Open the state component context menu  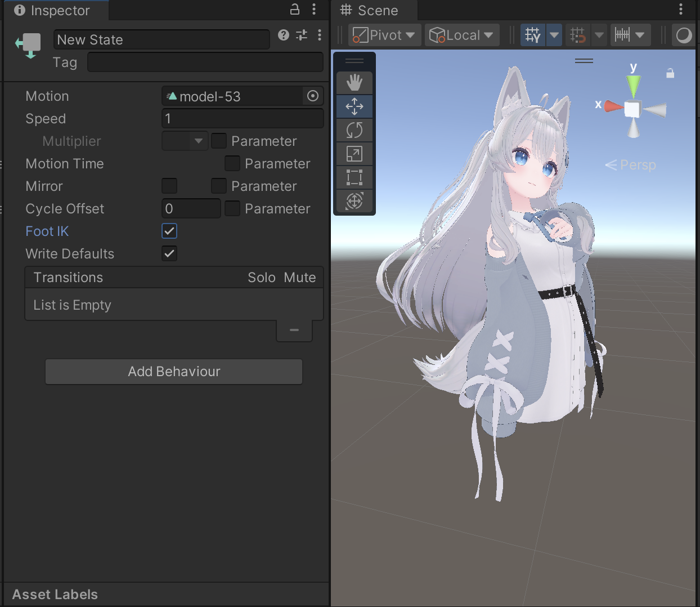point(320,35)
